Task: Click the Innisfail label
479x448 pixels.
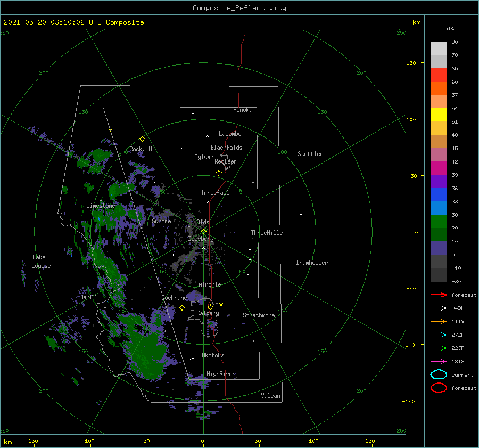Action: pyautogui.click(x=215, y=193)
